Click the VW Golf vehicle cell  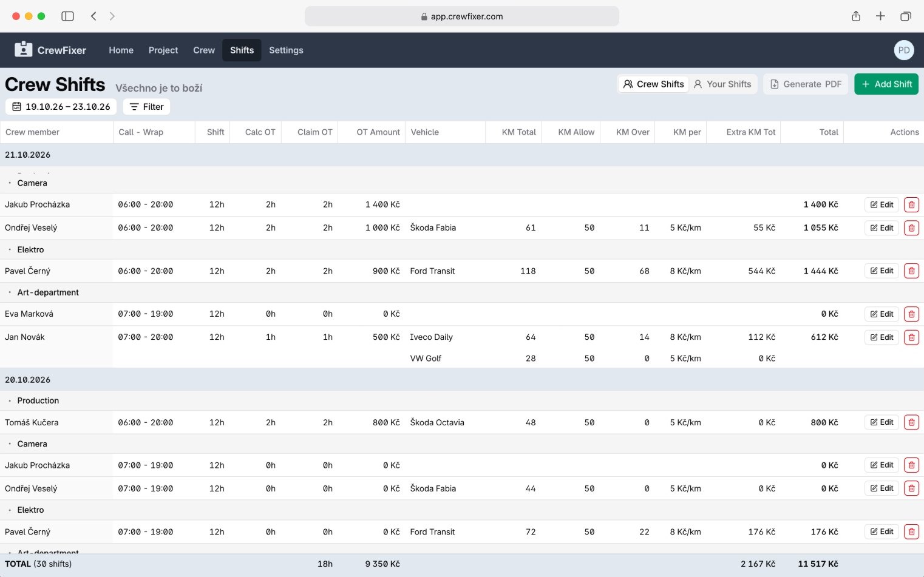coord(426,359)
